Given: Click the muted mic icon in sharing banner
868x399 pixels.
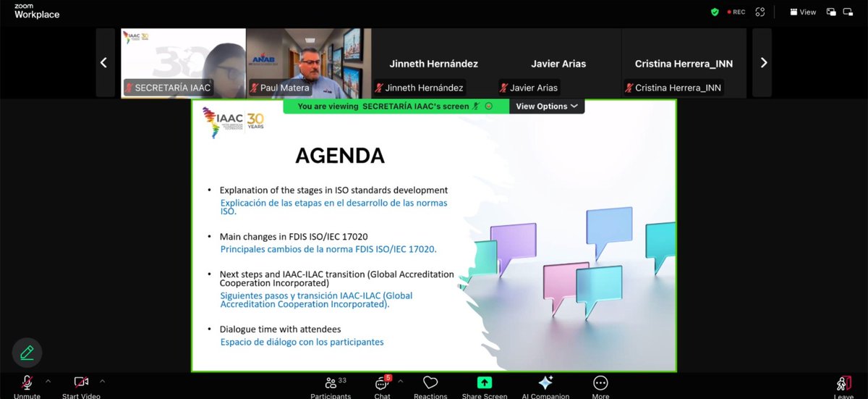Looking at the screenshot, I should click(x=476, y=106).
